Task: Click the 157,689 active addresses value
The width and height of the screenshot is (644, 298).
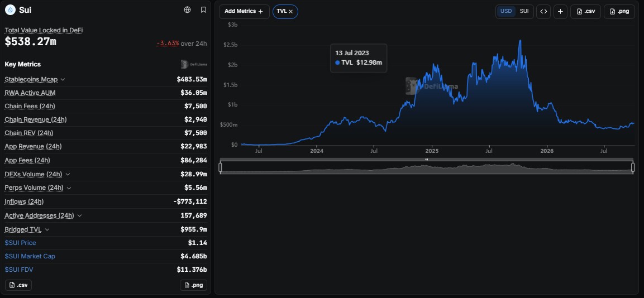Action: (194, 216)
